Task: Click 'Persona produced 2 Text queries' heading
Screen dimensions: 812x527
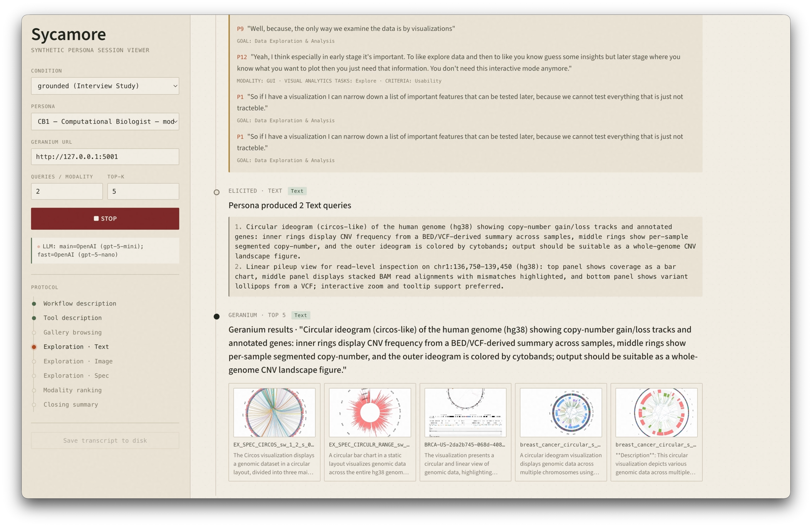Action: (290, 205)
